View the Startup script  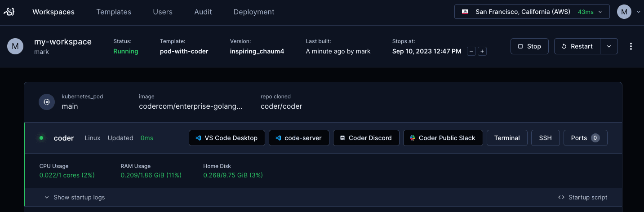(x=583, y=197)
